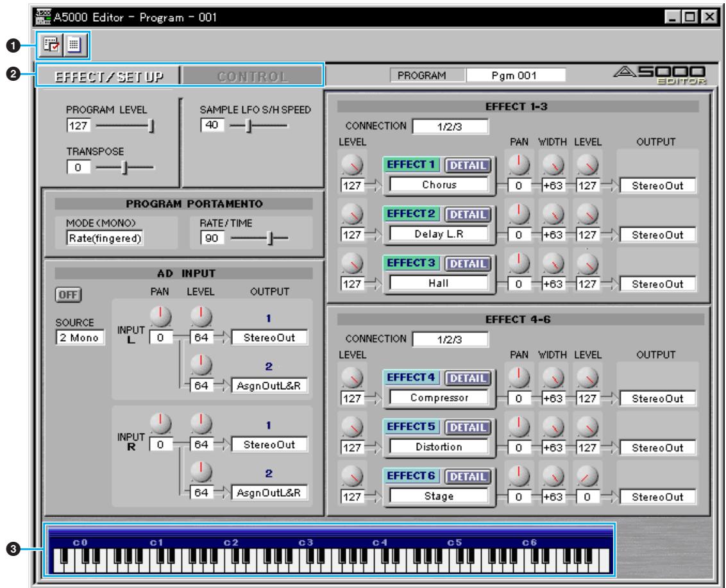Click the PROGRAM name field Pgm 001
The height and width of the screenshot is (588, 726).
(515, 75)
